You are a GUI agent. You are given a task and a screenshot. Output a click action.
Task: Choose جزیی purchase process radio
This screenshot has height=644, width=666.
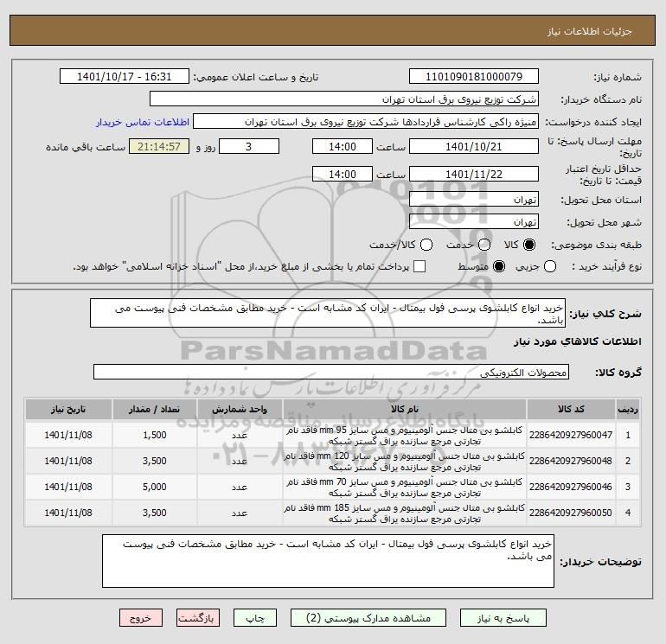coord(550,266)
